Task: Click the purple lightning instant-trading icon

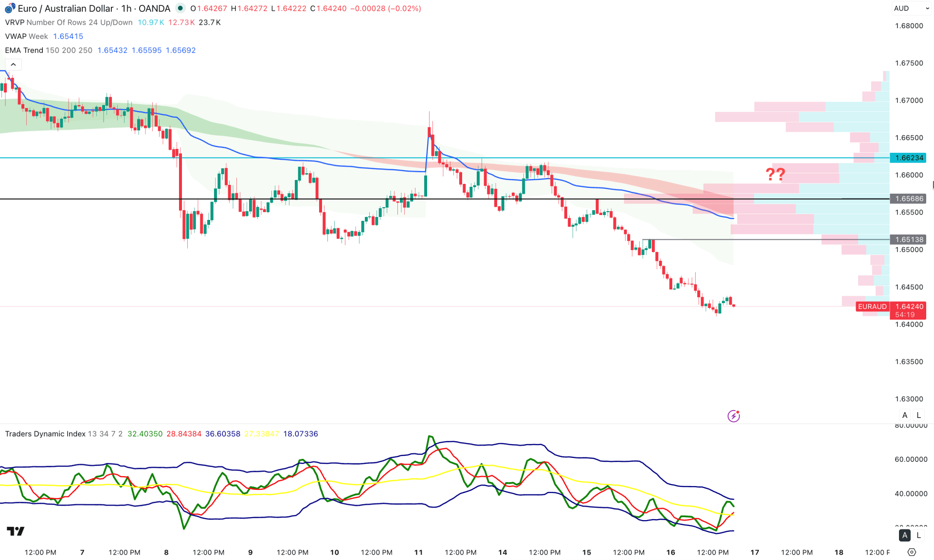Action: pos(734,416)
